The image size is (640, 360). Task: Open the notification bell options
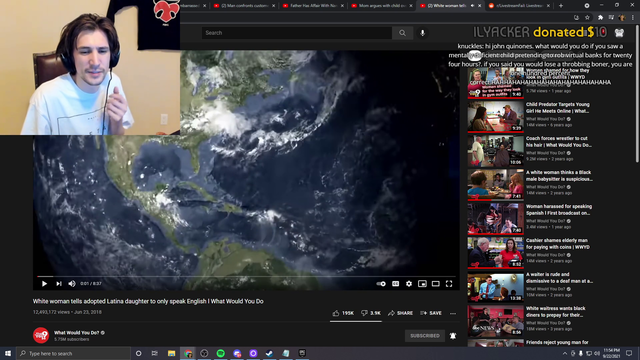tap(453, 336)
